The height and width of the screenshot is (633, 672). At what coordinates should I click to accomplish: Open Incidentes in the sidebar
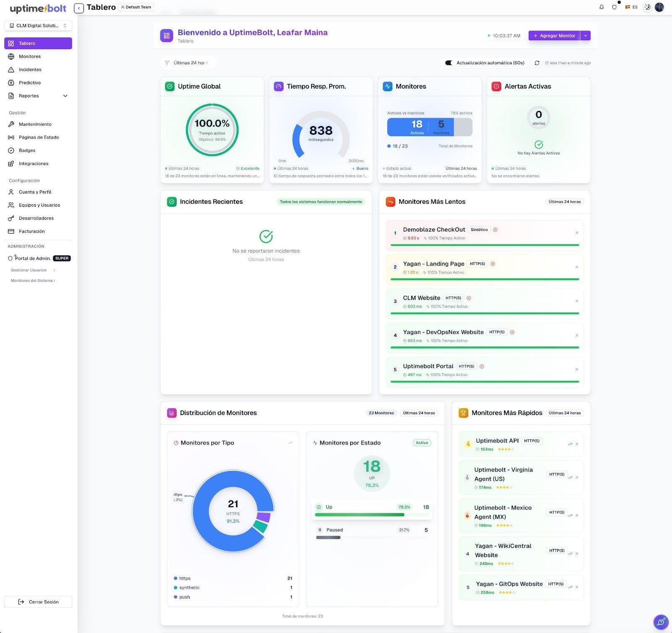(x=30, y=70)
